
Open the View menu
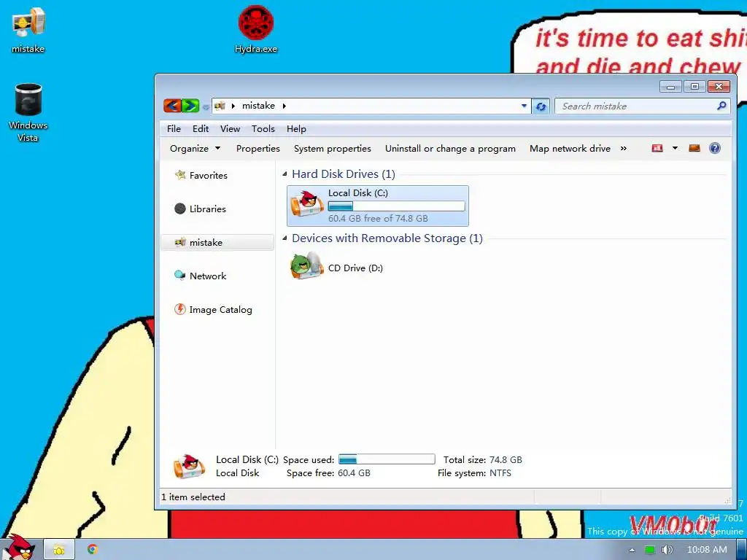[x=230, y=128]
